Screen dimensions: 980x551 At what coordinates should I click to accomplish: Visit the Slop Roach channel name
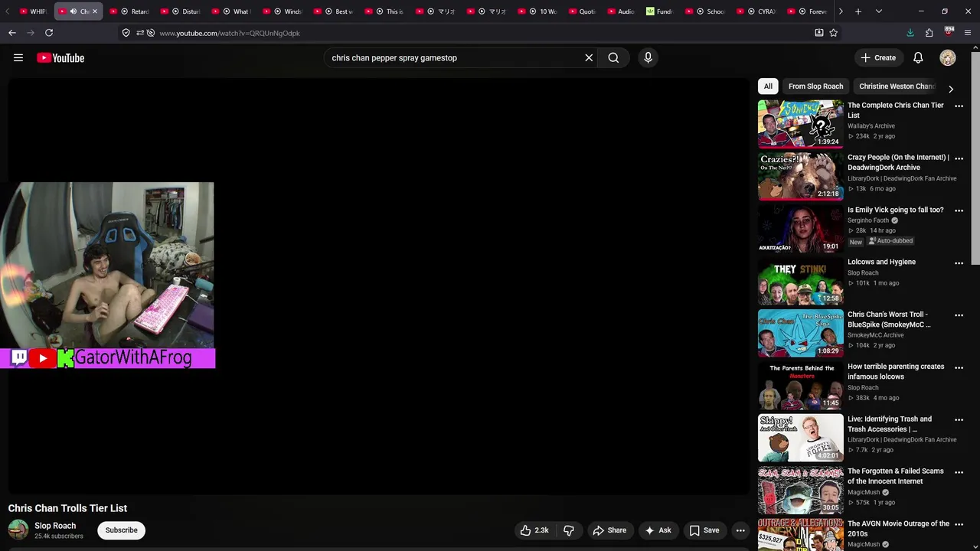pyautogui.click(x=55, y=526)
